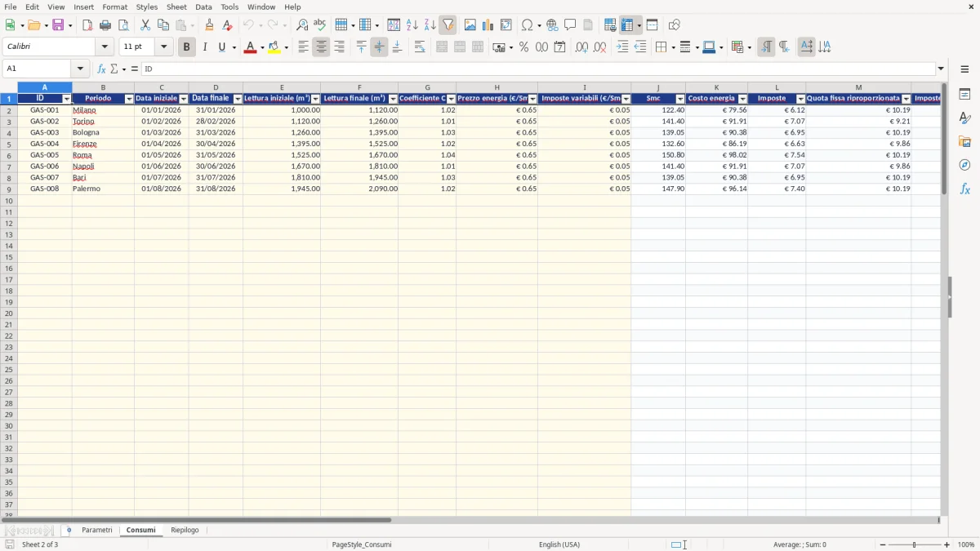This screenshot has width=980, height=551.
Task: Click the Insert Comment icon
Action: click(x=570, y=25)
